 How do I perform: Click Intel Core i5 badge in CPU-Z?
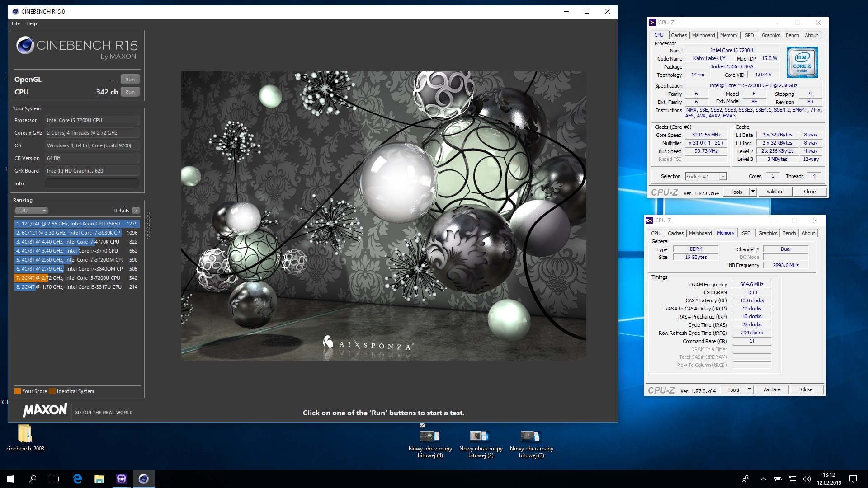tap(802, 62)
